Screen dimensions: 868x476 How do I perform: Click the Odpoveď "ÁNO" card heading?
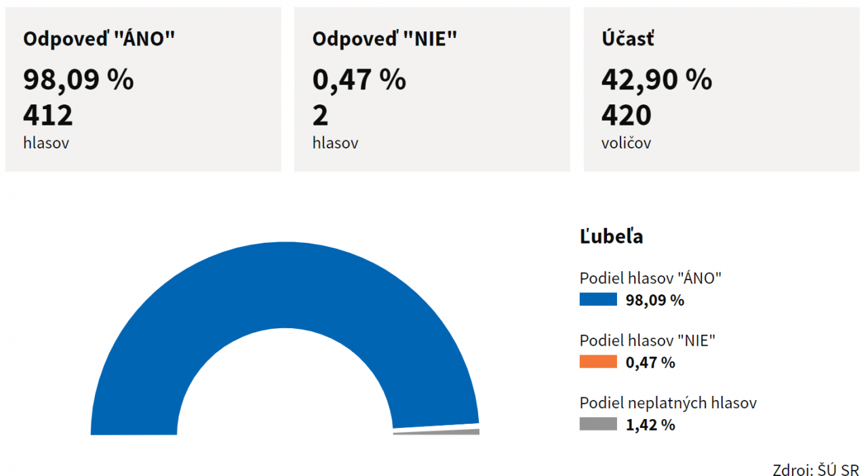(x=99, y=39)
